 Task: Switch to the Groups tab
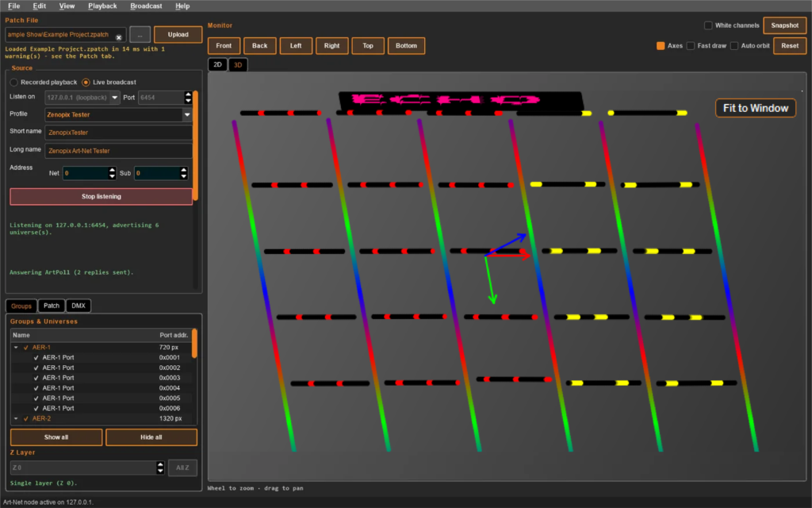21,306
